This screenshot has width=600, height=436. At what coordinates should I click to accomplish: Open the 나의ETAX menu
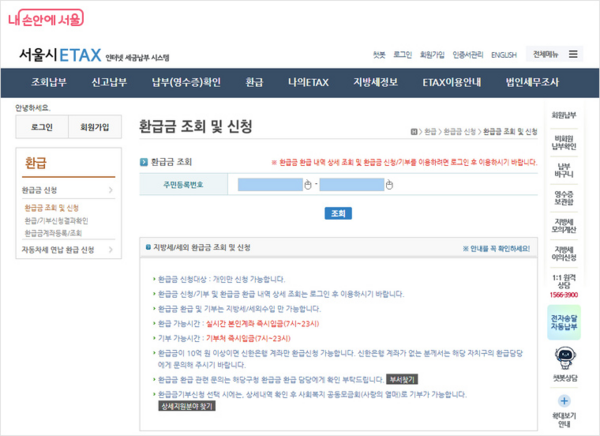click(308, 82)
